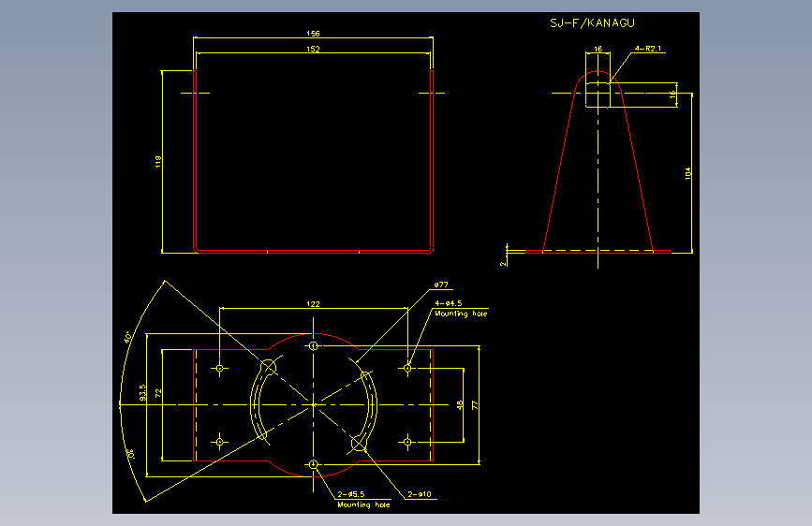
Task: Click the 2-ø10 hole callout
Action: pos(419,494)
